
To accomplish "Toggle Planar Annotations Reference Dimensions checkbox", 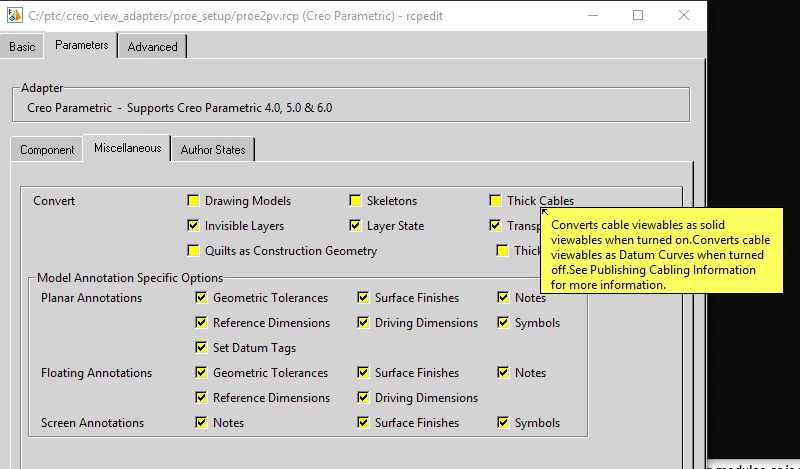I will [x=202, y=323].
